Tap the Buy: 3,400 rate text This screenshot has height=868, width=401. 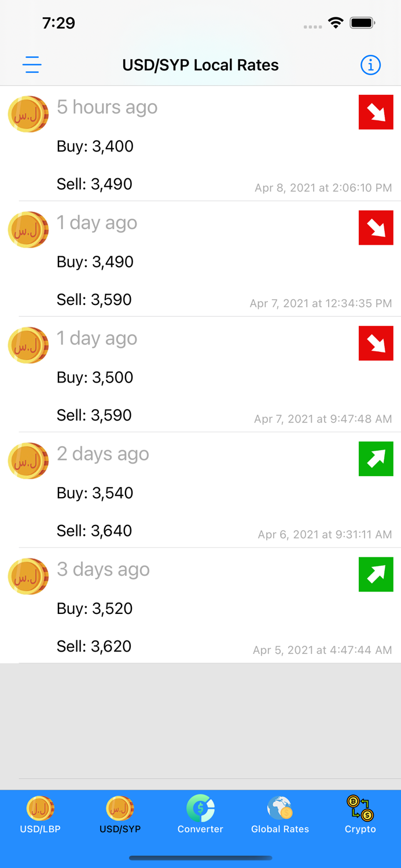[x=95, y=146]
